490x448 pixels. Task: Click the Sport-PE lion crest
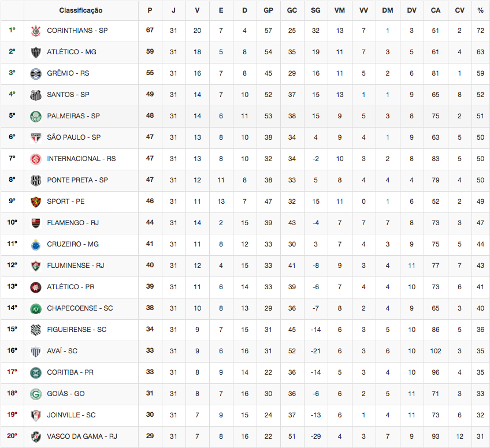coord(36,201)
